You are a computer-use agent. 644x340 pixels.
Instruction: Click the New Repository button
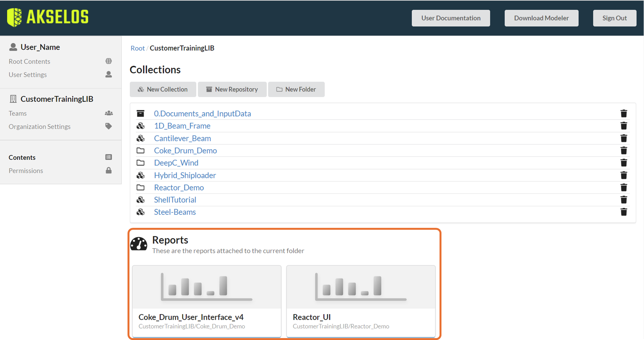[x=232, y=89]
